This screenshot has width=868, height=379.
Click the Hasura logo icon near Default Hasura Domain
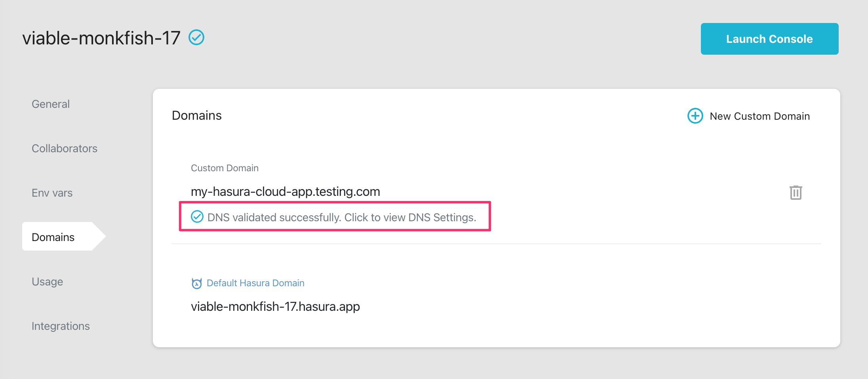point(197,283)
